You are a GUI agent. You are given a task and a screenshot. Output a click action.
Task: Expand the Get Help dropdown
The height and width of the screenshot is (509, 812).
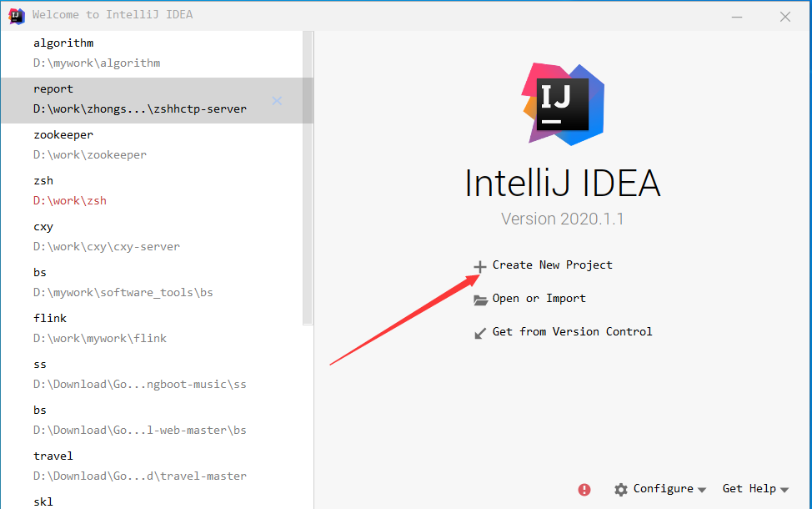point(754,489)
